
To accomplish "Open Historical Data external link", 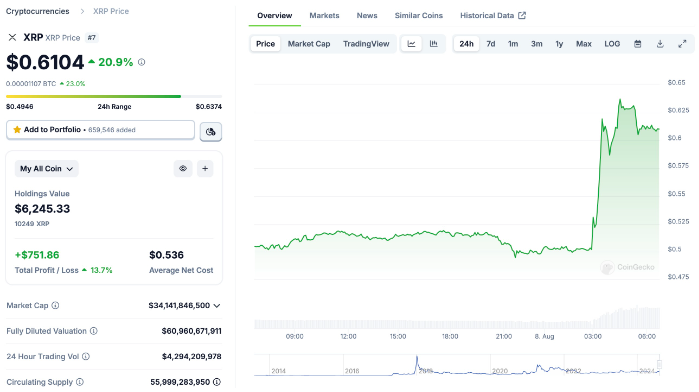I will coord(493,16).
